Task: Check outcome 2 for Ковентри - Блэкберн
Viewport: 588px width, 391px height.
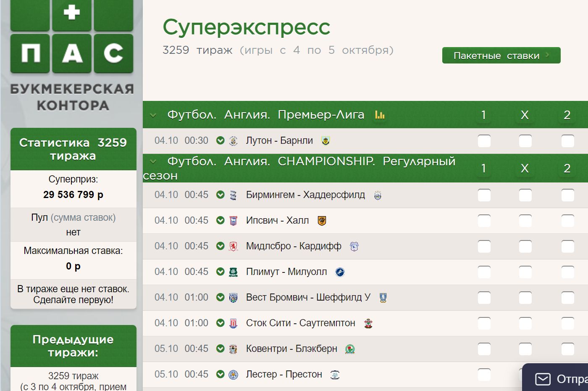Action: tap(567, 349)
